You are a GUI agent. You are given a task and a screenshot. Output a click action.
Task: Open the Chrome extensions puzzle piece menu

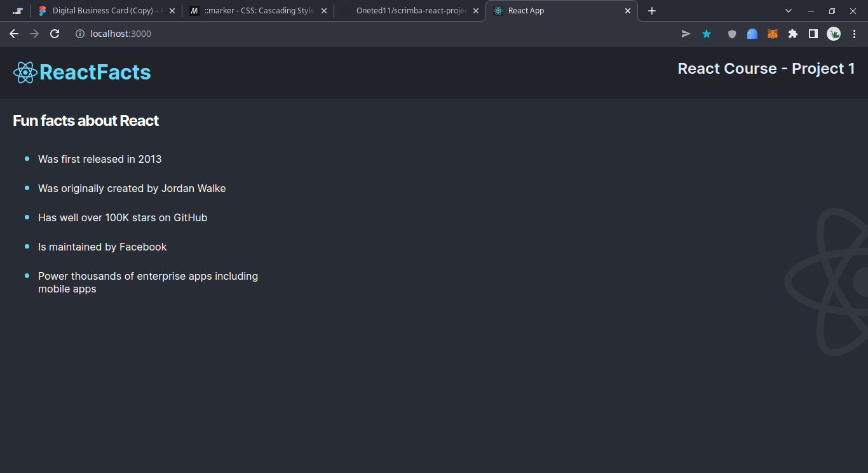click(792, 34)
